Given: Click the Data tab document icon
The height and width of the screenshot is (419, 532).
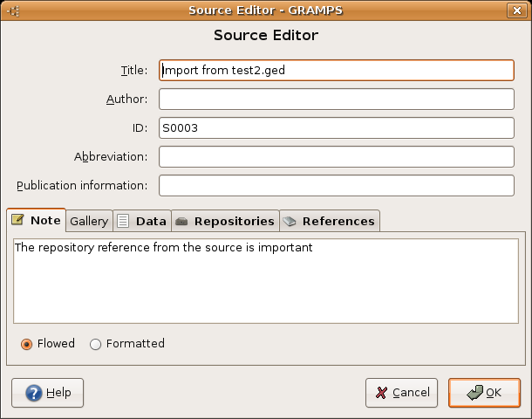Looking at the screenshot, I should (123, 222).
